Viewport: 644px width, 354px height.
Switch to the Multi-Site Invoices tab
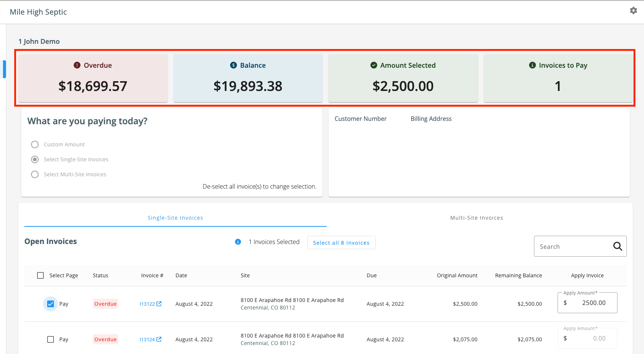(x=476, y=218)
